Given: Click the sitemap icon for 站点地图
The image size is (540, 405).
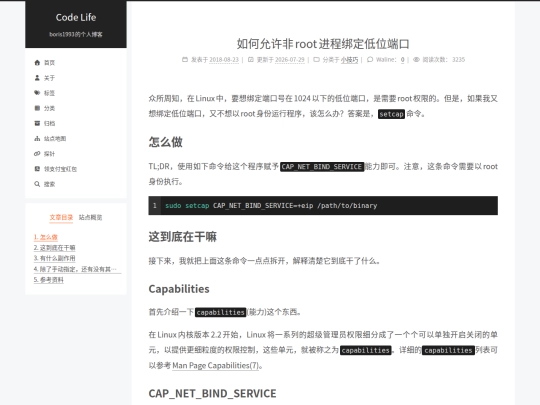Looking at the screenshot, I should click(37, 138).
